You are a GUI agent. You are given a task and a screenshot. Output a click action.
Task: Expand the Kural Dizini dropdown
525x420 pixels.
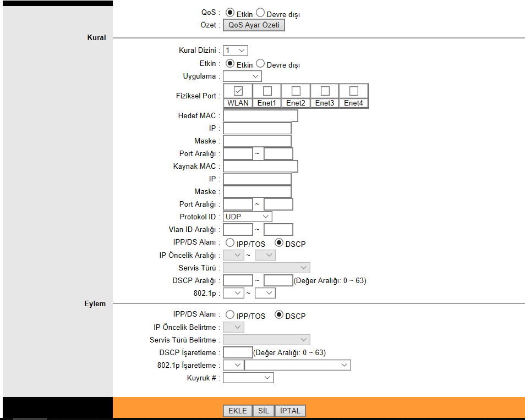point(236,51)
